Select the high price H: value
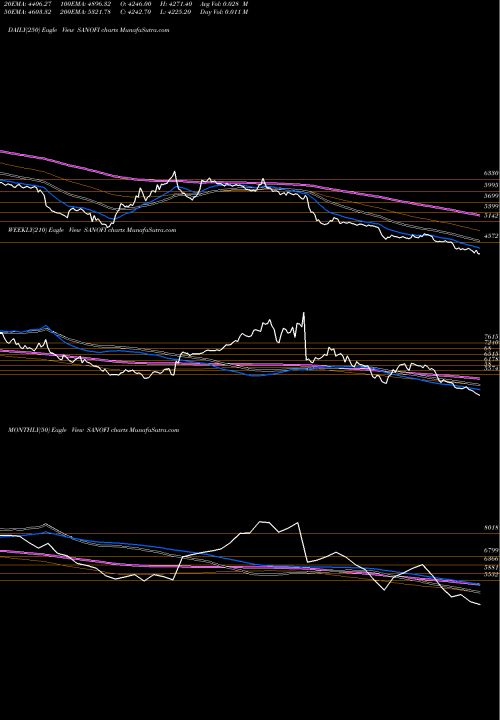This screenshot has height=720, width=500. 176,4
